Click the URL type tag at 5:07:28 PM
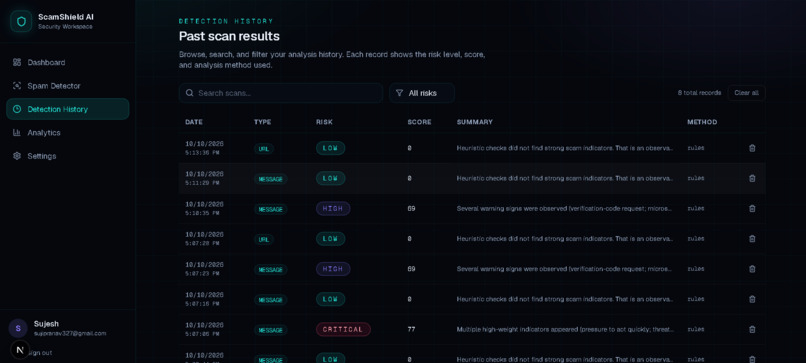The width and height of the screenshot is (806, 363). pos(264,240)
